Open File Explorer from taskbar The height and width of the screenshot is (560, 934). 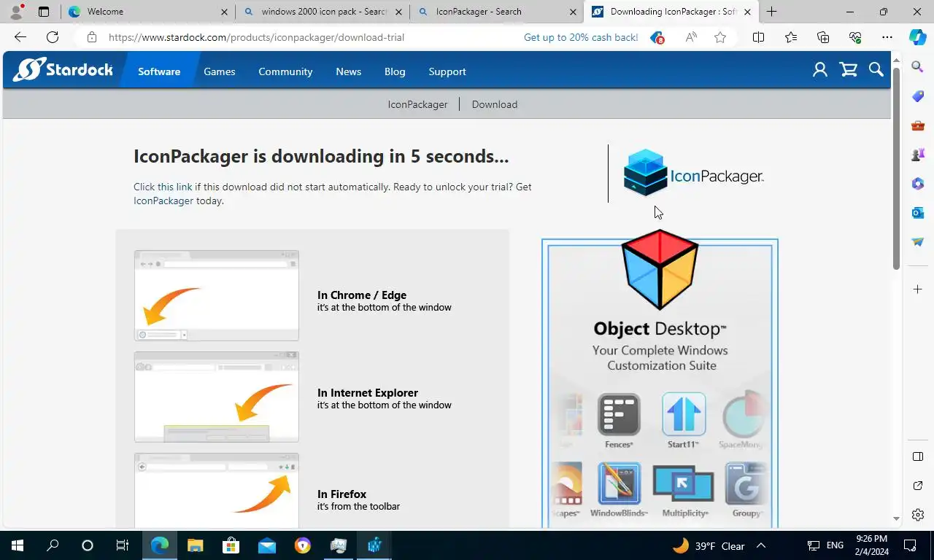195,545
